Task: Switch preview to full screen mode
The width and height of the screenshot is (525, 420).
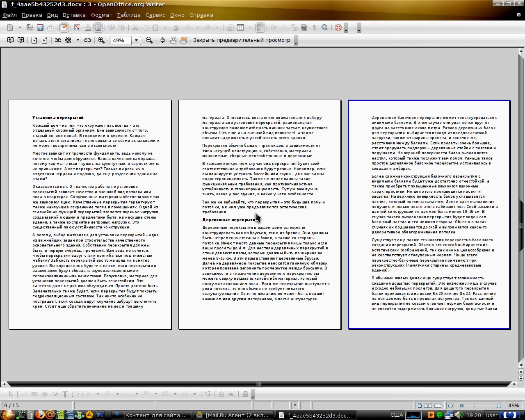Action: click(x=163, y=40)
